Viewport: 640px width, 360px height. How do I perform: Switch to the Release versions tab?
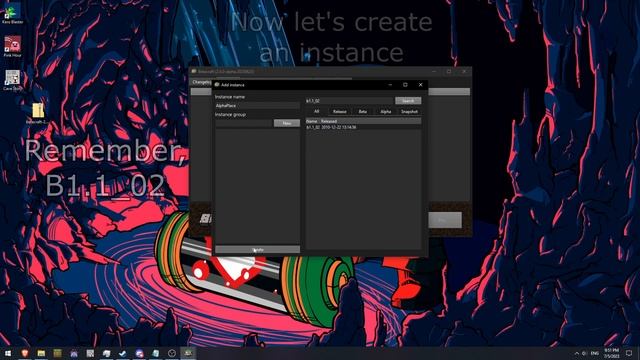coord(339,111)
